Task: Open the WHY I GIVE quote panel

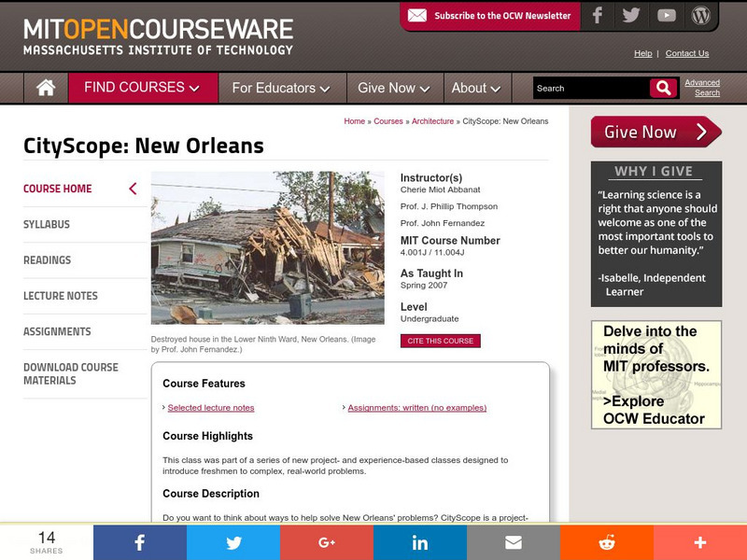Action: pyautogui.click(x=656, y=234)
